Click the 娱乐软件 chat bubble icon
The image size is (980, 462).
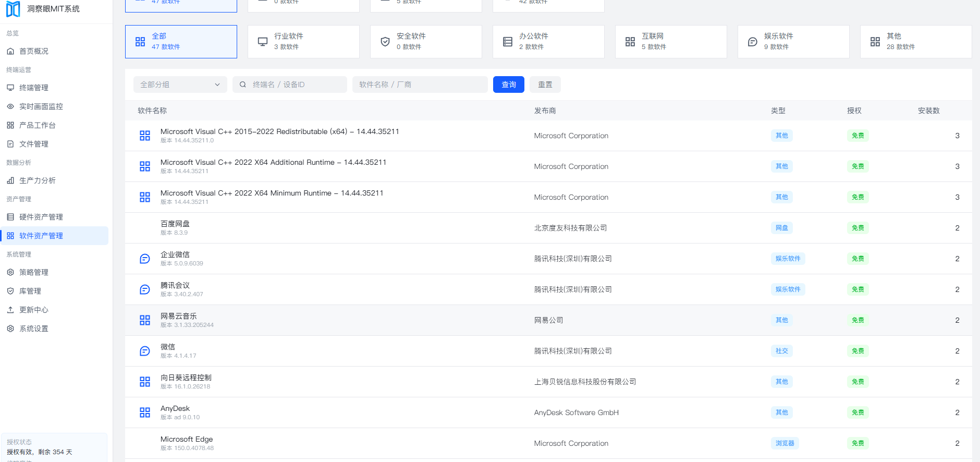[x=753, y=42]
